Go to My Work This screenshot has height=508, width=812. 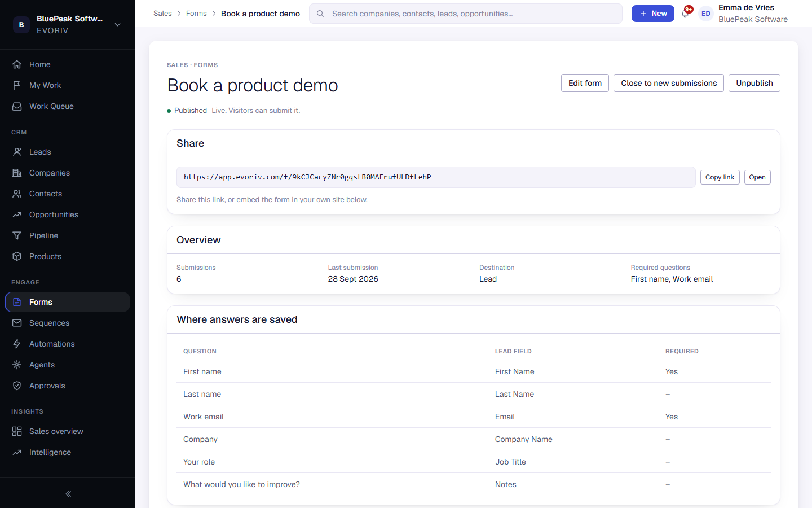[68, 85]
